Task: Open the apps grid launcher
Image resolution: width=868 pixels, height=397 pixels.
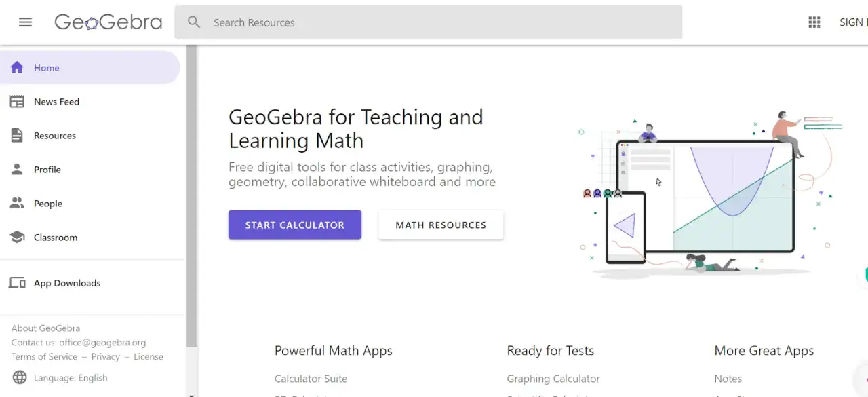Action: [x=814, y=22]
